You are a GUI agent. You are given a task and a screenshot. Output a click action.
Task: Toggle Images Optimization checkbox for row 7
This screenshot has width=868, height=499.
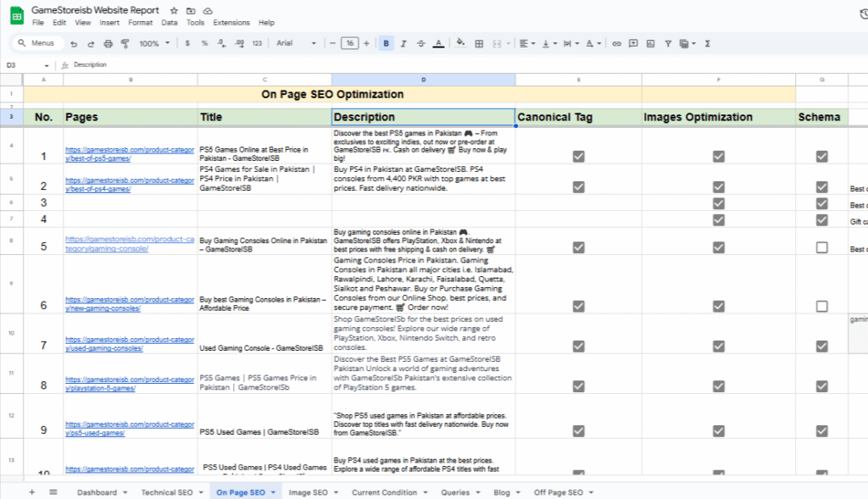[x=718, y=346]
